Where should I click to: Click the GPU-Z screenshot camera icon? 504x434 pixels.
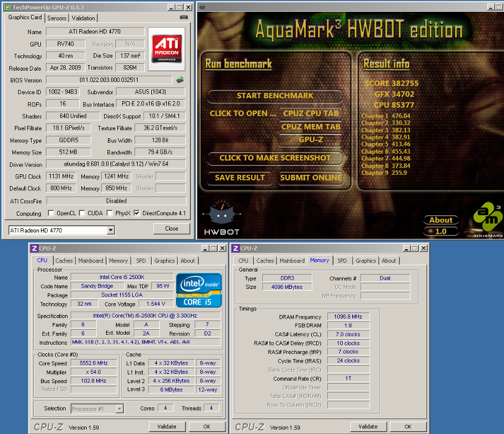[x=184, y=17]
